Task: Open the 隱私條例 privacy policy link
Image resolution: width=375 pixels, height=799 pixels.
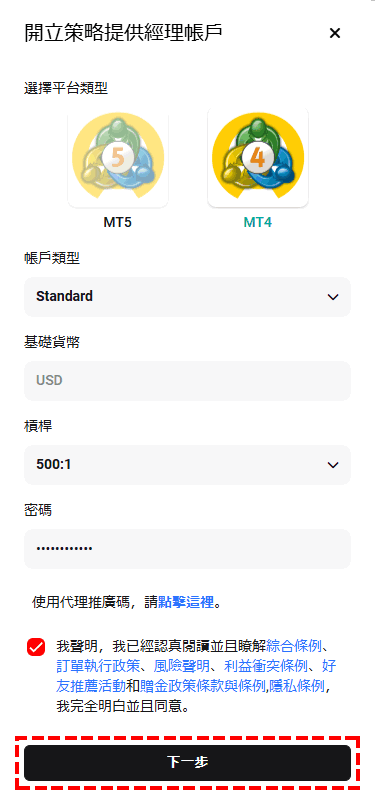Action: [x=297, y=686]
